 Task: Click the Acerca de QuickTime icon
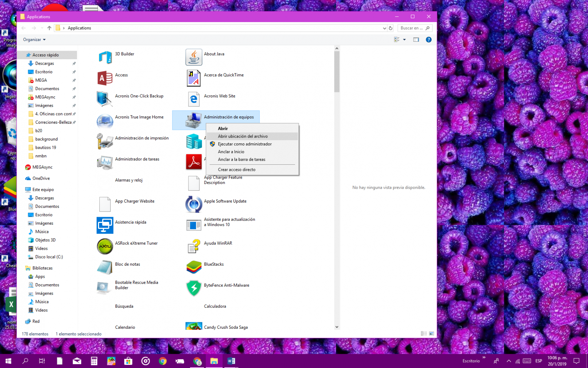tap(194, 78)
